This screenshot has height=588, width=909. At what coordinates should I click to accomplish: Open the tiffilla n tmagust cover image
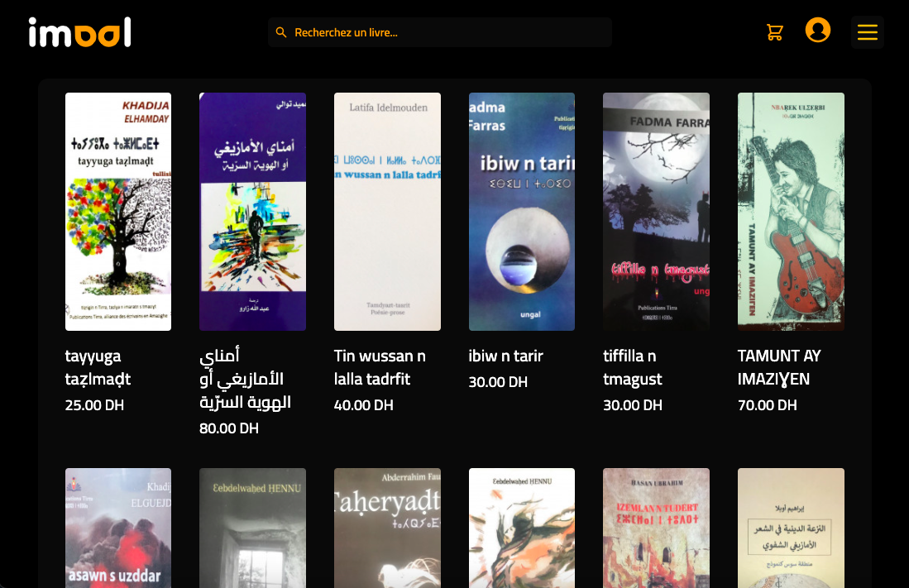656,212
